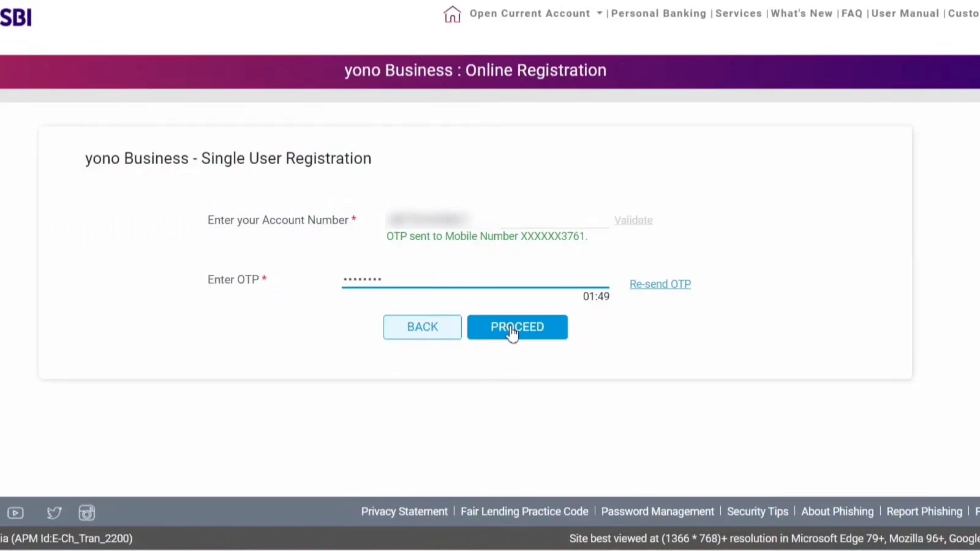The image size is (980, 551).
Task: Go to Personal Banking menu
Action: pos(658,13)
